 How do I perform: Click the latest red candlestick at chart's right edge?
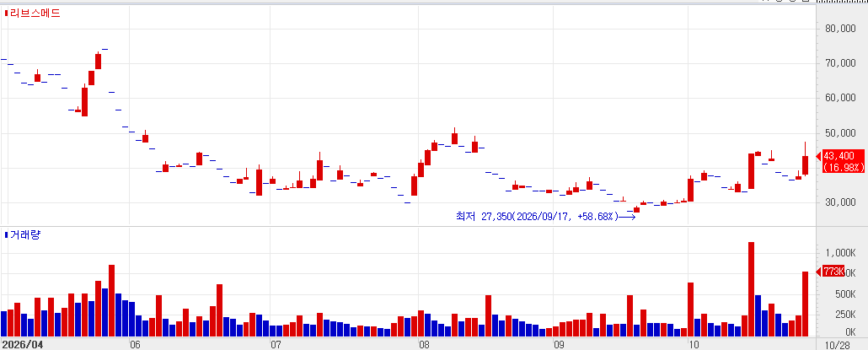click(x=805, y=165)
